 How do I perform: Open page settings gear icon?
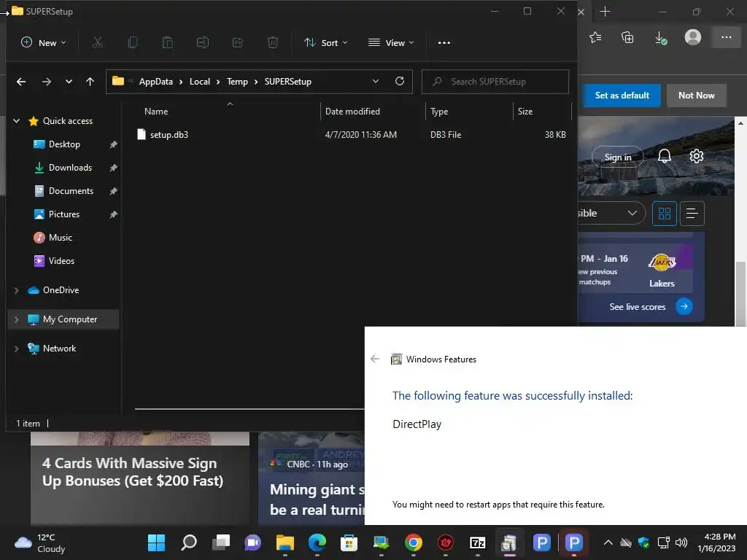tap(697, 156)
